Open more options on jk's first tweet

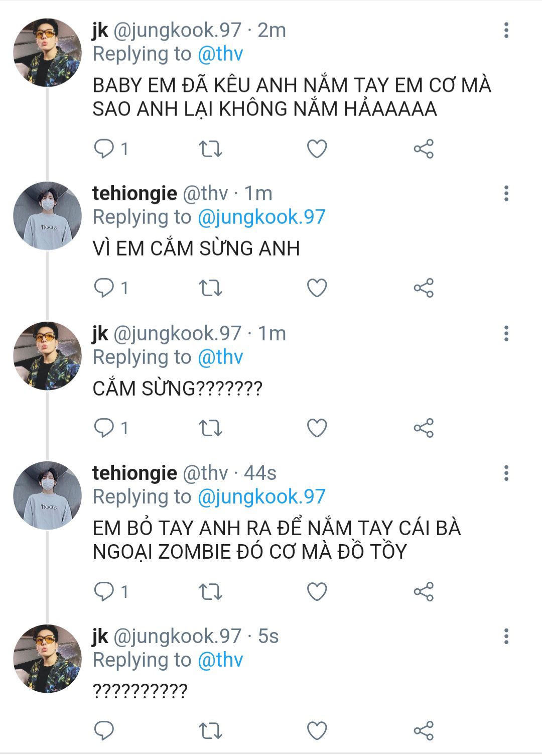(x=506, y=31)
